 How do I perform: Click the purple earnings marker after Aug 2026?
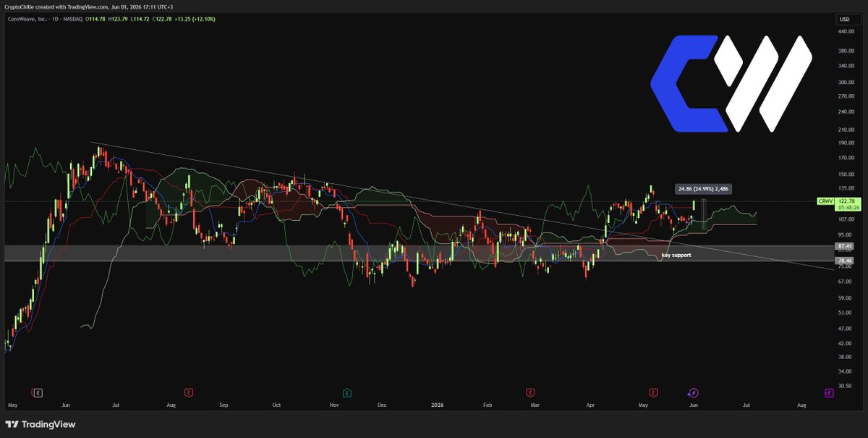pos(828,392)
